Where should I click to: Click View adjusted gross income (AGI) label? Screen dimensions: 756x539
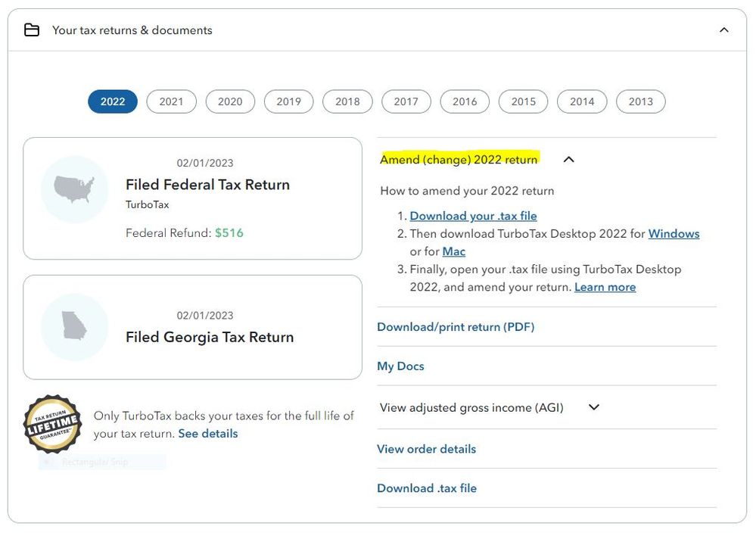tap(471, 408)
